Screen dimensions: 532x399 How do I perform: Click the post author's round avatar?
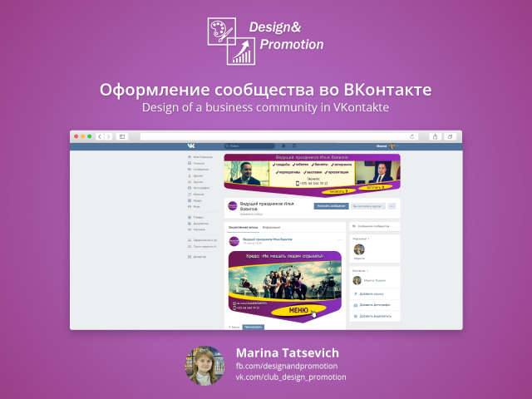[x=234, y=241]
